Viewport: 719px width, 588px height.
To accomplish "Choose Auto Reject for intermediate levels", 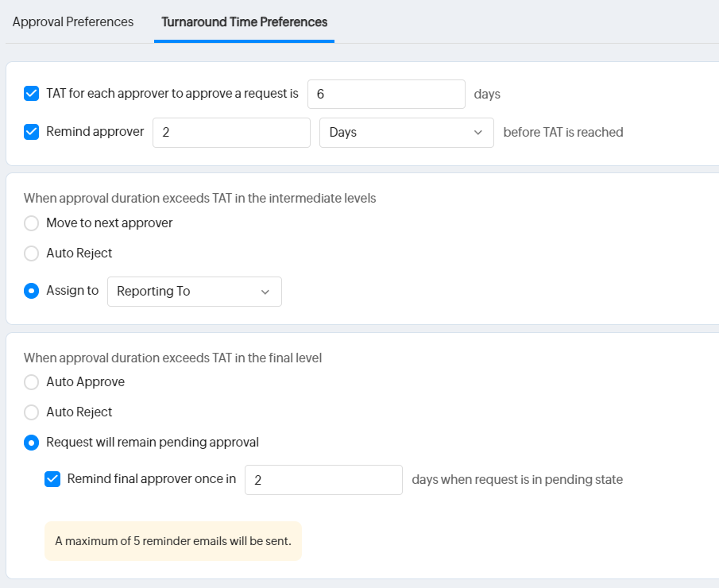I will (32, 253).
